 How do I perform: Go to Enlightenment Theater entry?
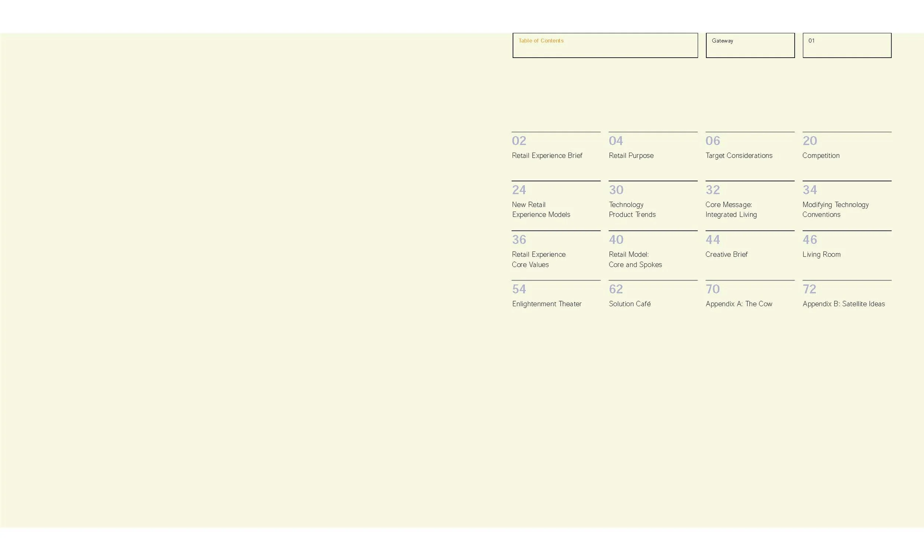click(x=546, y=304)
